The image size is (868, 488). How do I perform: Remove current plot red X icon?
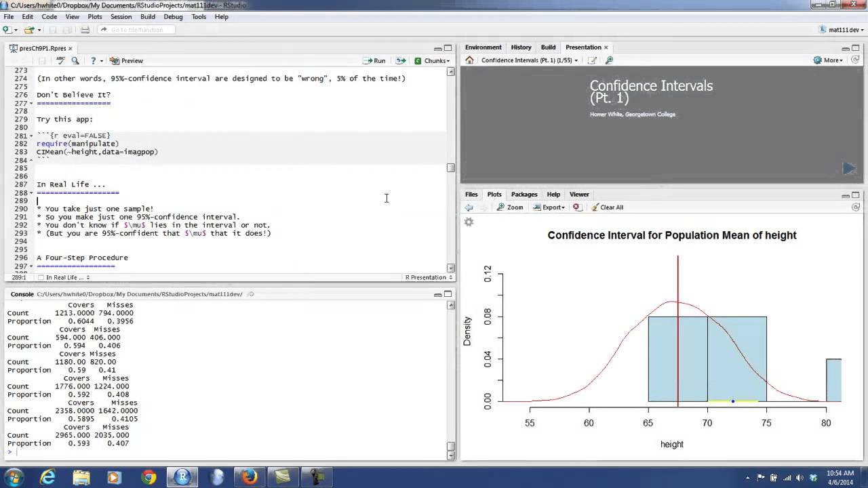coord(576,207)
